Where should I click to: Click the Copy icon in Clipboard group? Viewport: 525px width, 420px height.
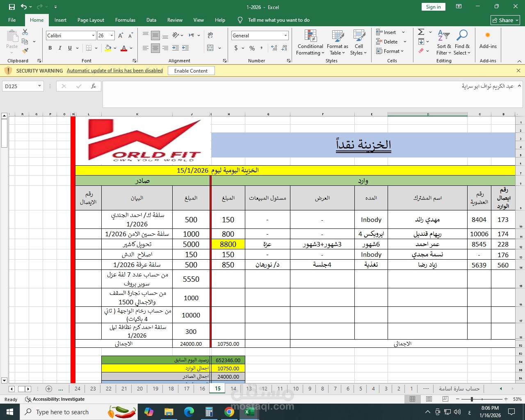(25, 41)
